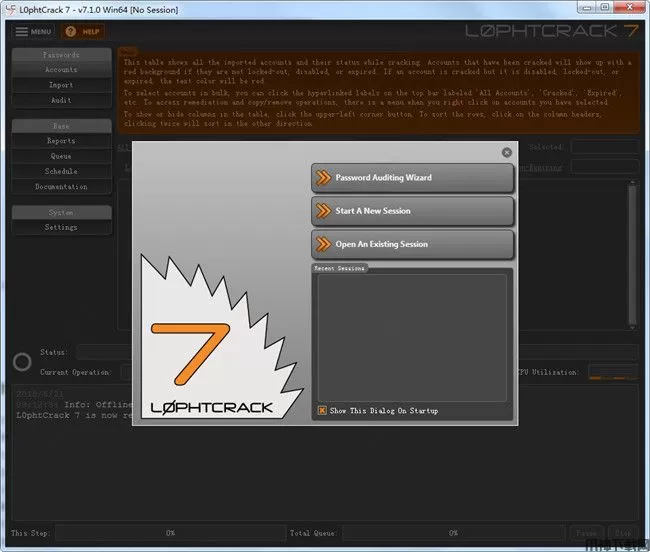Open the Reports sidebar item
This screenshot has width=650, height=552.
tap(61, 141)
